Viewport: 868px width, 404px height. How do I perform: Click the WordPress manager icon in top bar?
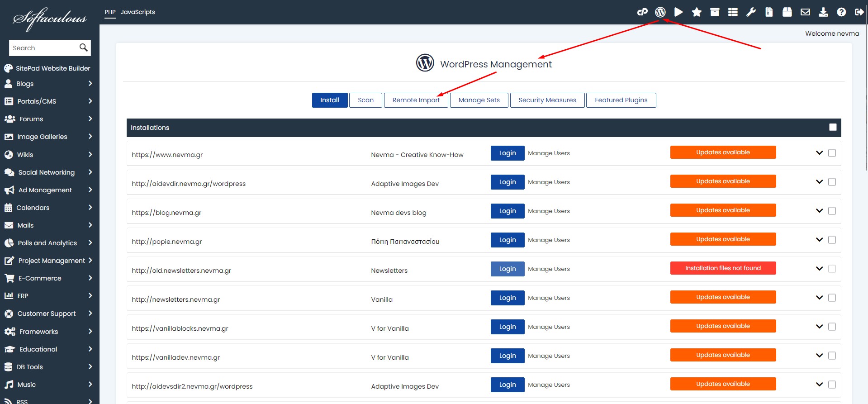click(660, 12)
